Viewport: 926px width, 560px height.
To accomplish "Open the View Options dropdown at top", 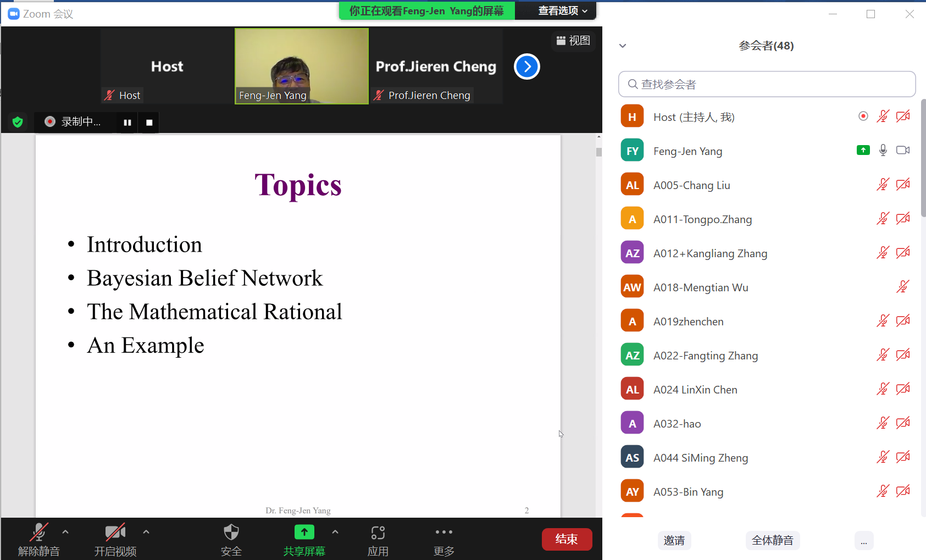I will click(562, 10).
